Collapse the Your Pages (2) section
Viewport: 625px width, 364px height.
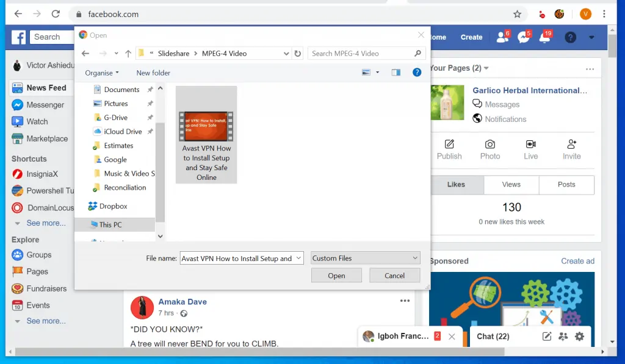[485, 68]
